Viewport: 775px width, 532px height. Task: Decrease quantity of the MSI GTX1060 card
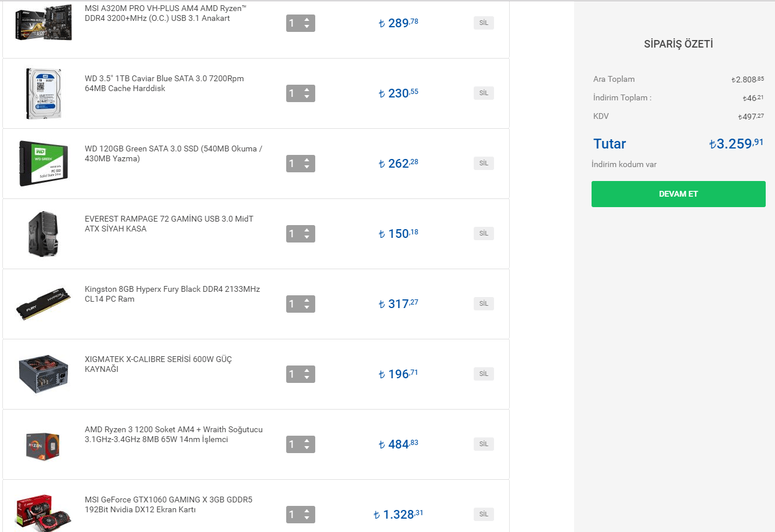point(307,518)
